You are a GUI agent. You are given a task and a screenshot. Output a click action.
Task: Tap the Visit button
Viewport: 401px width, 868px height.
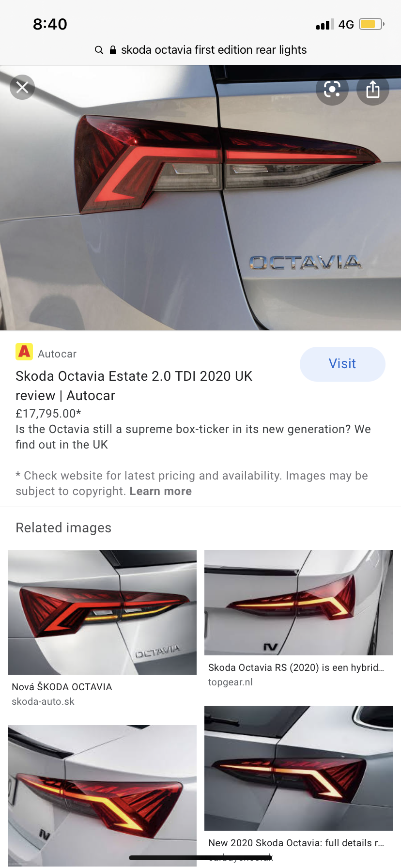342,364
